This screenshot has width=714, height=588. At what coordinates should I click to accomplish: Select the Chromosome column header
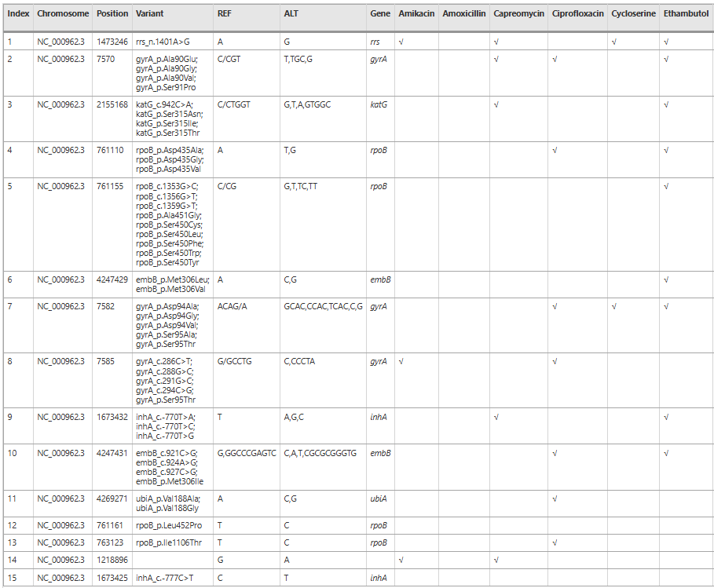click(63, 14)
